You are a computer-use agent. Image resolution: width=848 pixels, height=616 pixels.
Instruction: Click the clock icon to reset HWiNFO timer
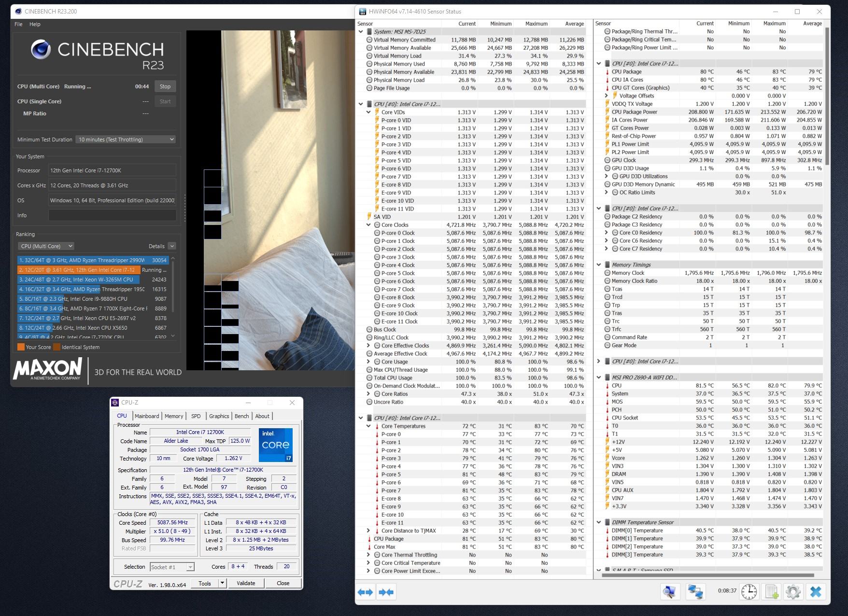pyautogui.click(x=749, y=591)
